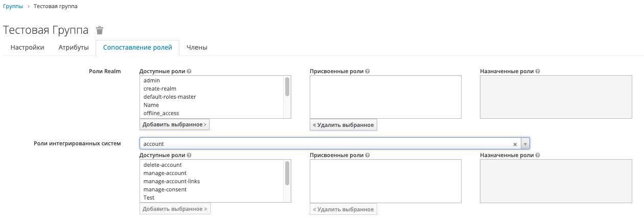Screen dimensions: 644x219
Task: Open the Настройки tab
Action: tap(27, 48)
